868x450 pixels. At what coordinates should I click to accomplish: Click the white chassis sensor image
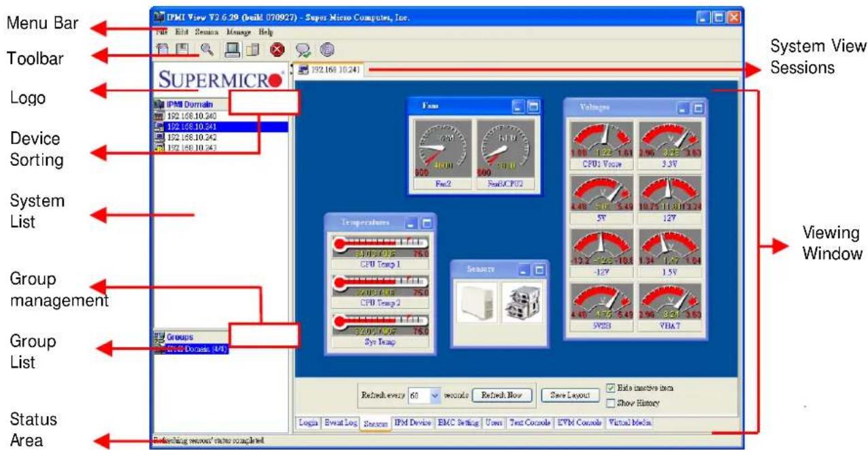coord(477,302)
